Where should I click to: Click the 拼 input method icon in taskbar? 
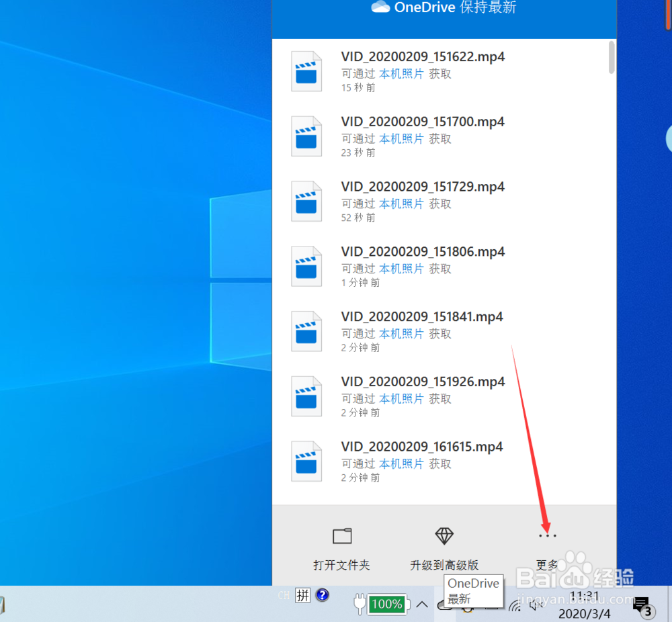coord(302,595)
